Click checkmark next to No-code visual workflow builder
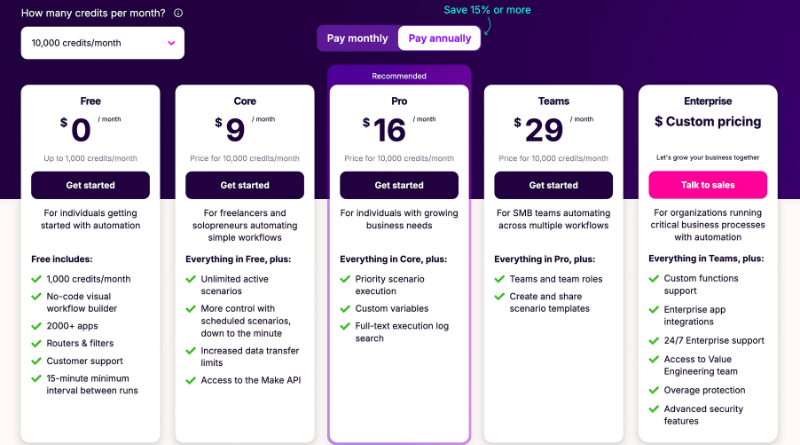 click(x=37, y=295)
